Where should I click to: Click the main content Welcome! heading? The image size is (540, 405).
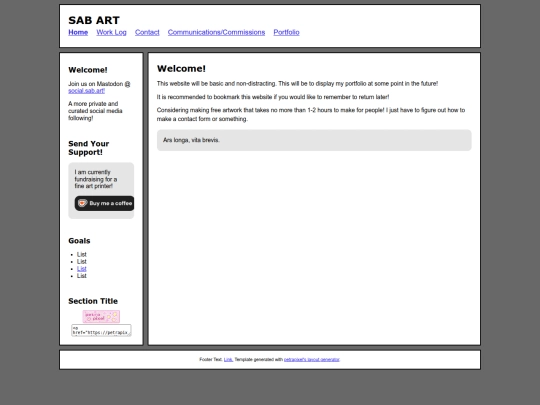pos(181,69)
